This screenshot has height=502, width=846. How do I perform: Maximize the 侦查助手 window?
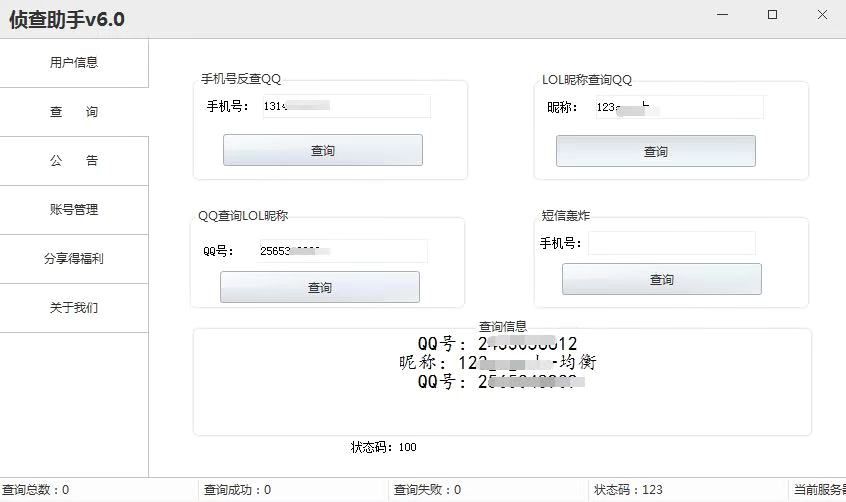pyautogui.click(x=773, y=15)
